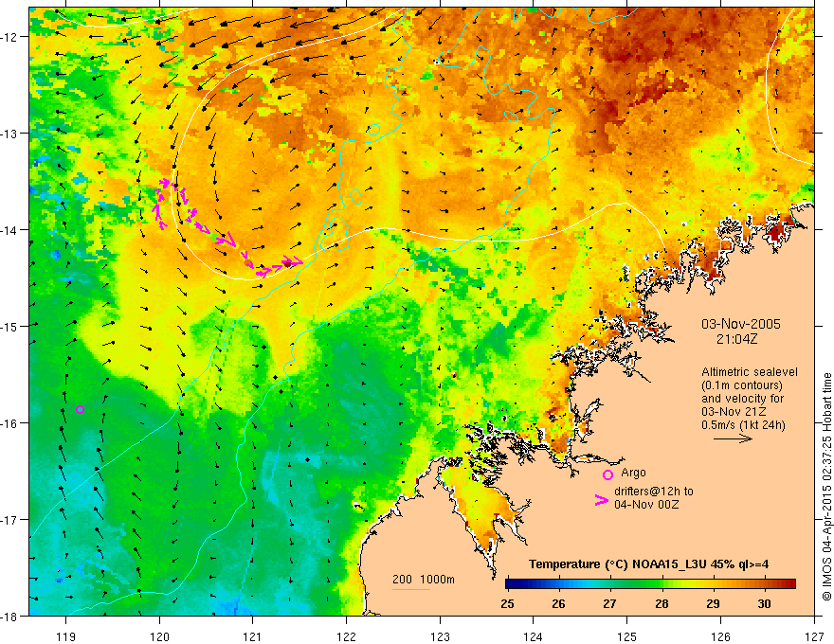This screenshot has width=834, height=644.
Task: Select the '03-Nov-2005' date text
Action: coord(741,324)
